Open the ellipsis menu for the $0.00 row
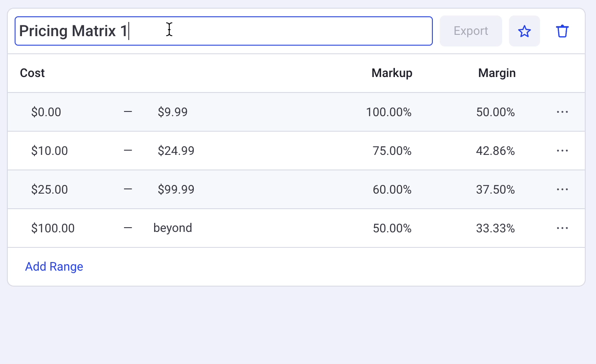The width and height of the screenshot is (596, 364). (562, 112)
